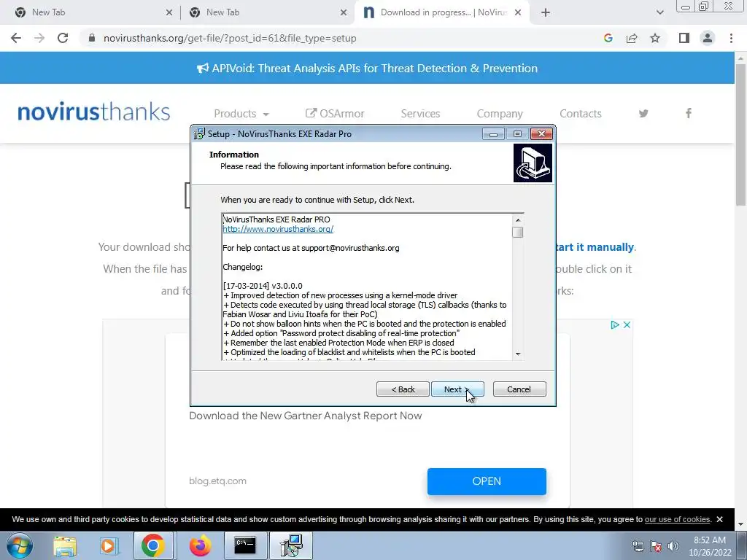Screen dimensions: 747x560
Task: Open the our use of cookies link
Action: tap(677, 519)
